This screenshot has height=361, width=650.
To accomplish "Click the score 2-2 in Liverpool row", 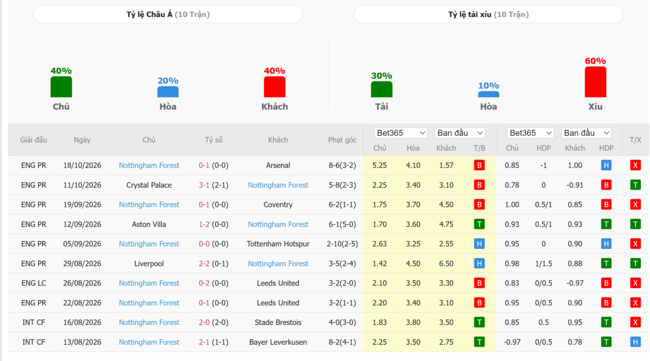I will click(204, 264).
